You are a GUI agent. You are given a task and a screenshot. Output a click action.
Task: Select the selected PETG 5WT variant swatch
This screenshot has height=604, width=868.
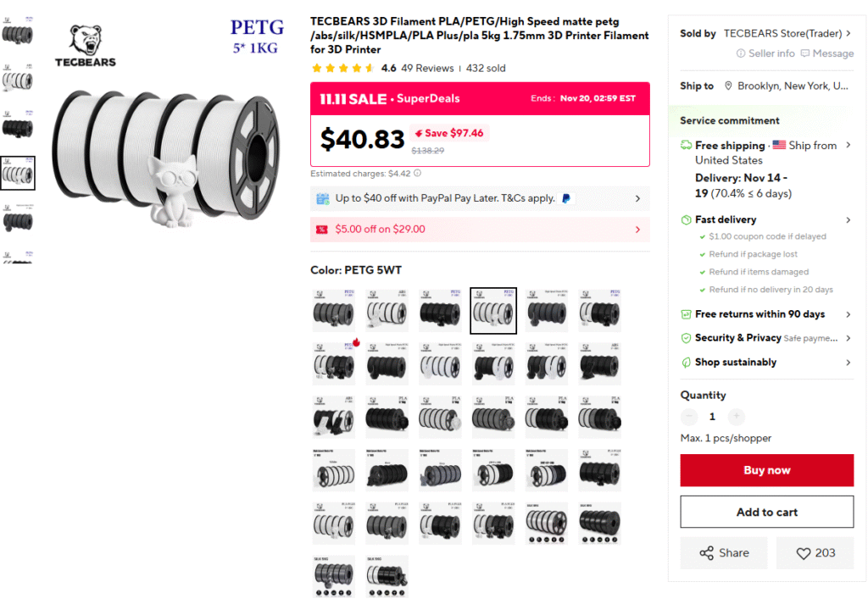(x=492, y=311)
